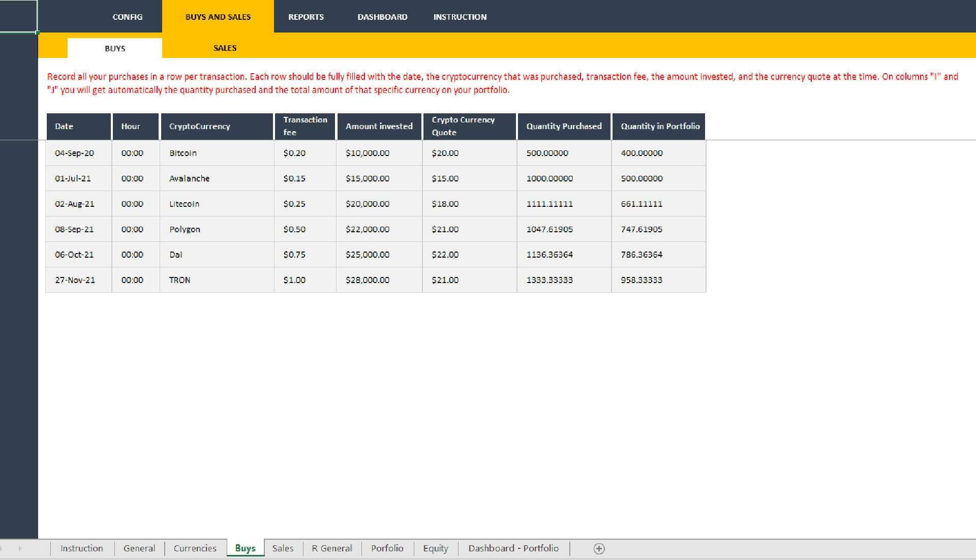This screenshot has width=976, height=560.
Task: Switch to Dashboard - Portfolio sheet
Action: pyautogui.click(x=513, y=547)
